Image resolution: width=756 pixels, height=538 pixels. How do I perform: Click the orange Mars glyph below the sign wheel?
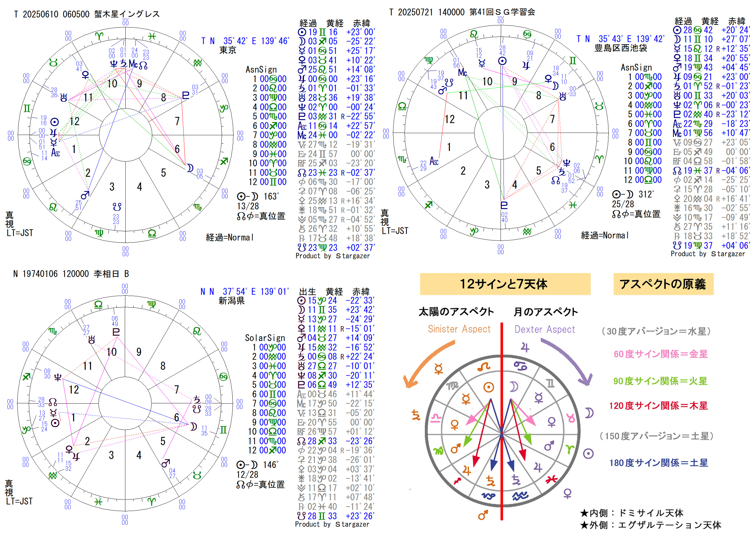[483, 515]
